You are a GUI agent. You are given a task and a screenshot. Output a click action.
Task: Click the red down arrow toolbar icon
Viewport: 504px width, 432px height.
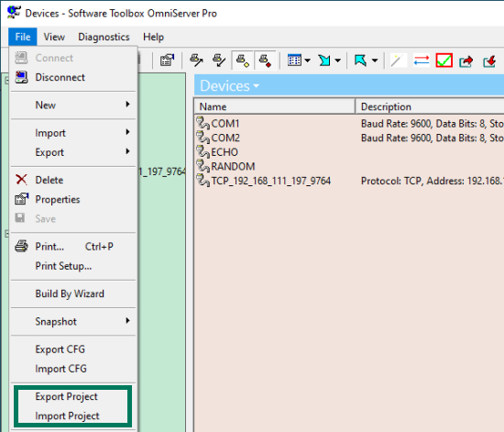click(x=489, y=61)
